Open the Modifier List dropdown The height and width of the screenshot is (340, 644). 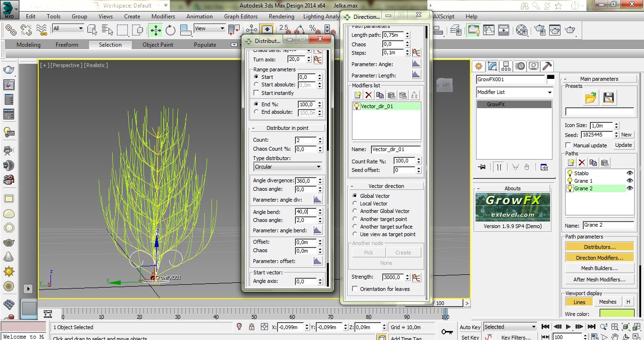click(514, 92)
